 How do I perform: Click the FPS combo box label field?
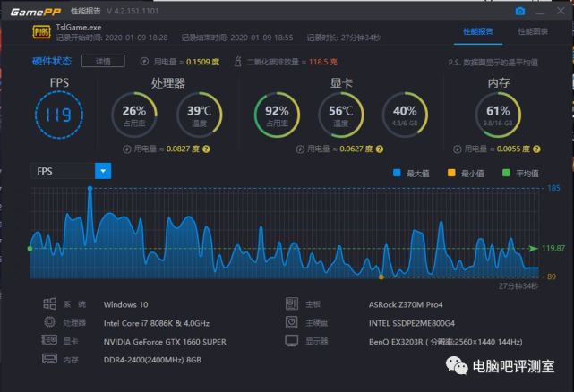(x=63, y=171)
